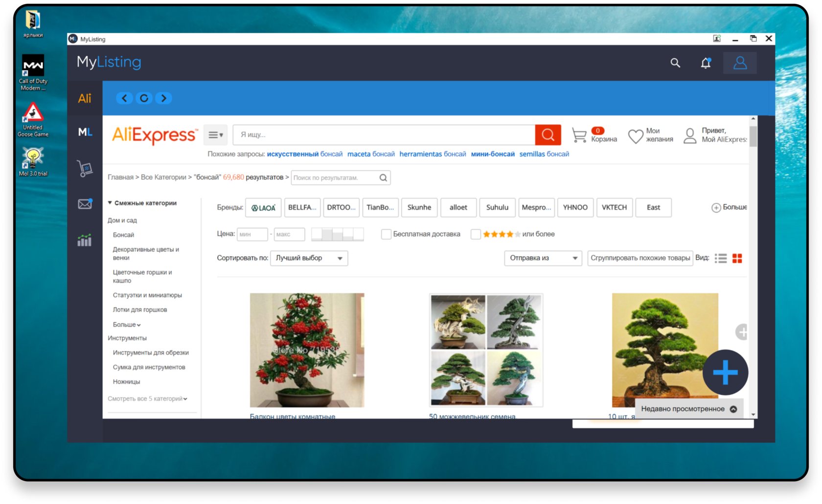Filter by the BELLFA... brand
Image resolution: width=822 pixels, height=504 pixels.
(x=302, y=208)
